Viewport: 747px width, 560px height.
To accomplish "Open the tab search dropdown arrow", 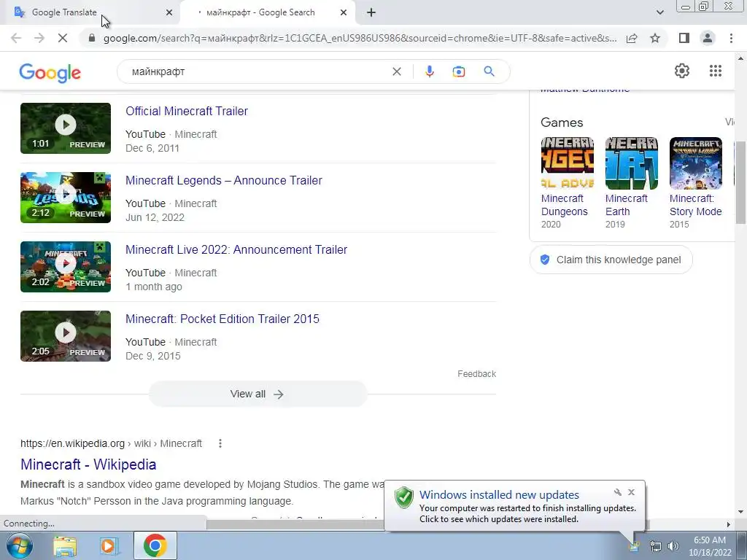I will tap(659, 12).
